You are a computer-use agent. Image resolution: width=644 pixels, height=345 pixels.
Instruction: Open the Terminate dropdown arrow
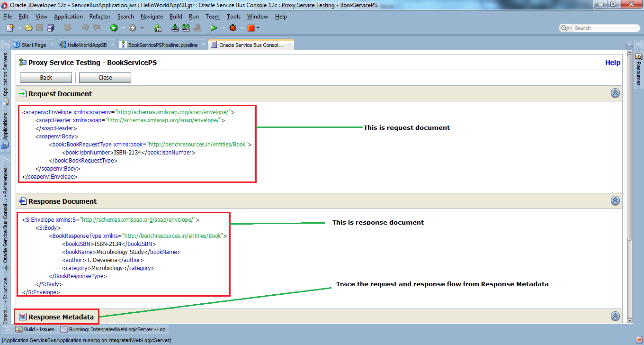coord(258,28)
